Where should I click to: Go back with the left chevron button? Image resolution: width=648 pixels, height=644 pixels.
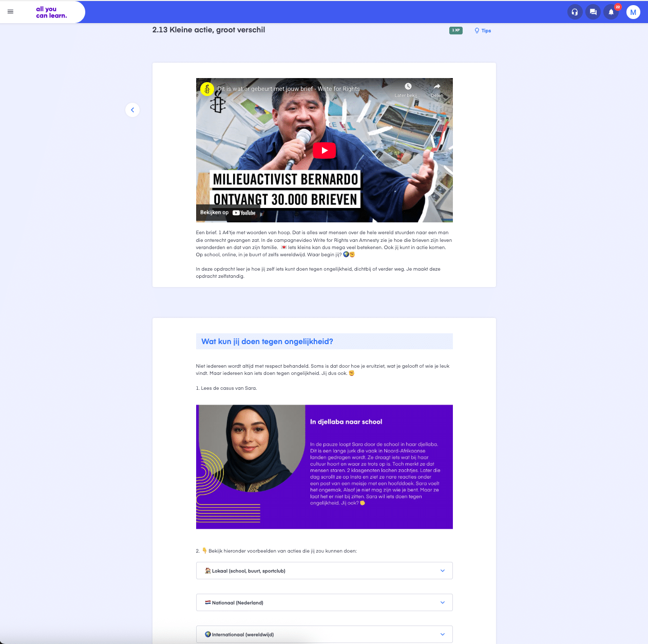click(132, 110)
